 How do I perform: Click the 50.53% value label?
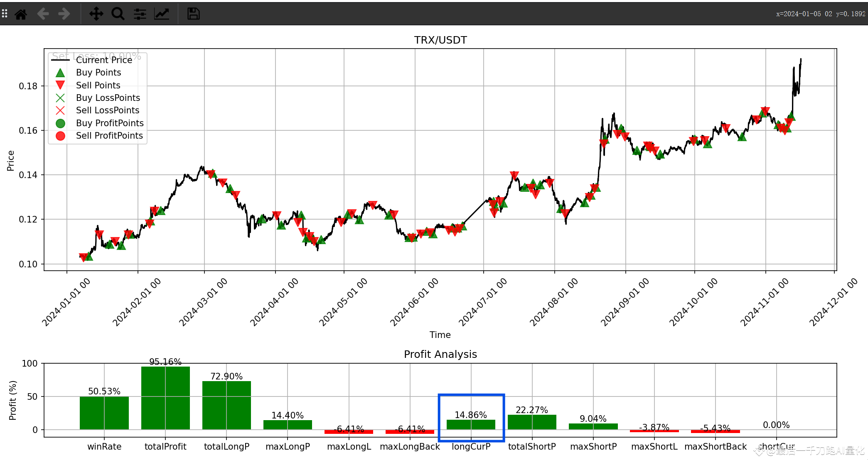click(104, 391)
